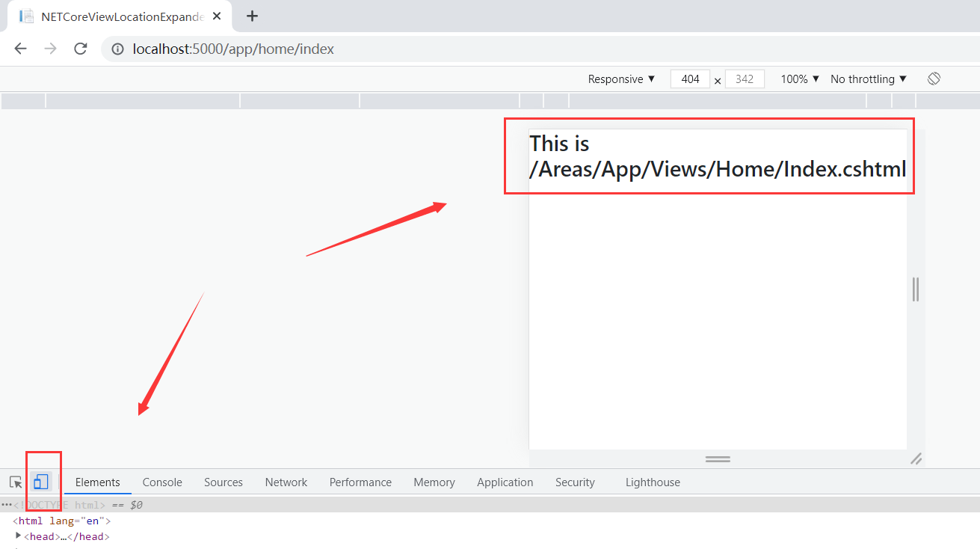Activate the element inspector picker

pyautogui.click(x=16, y=482)
